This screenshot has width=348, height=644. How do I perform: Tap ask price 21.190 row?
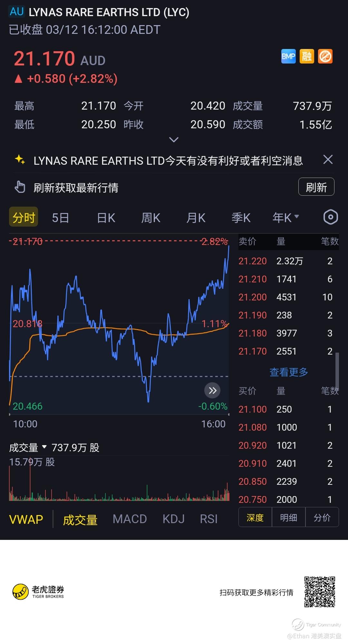288,315
